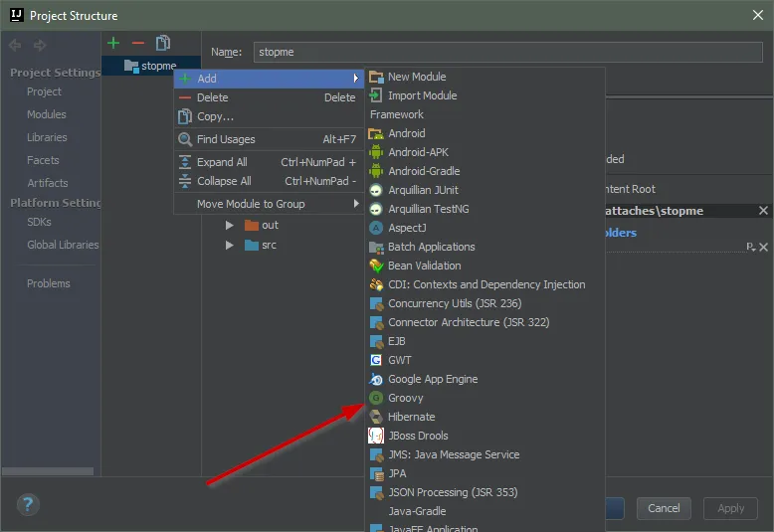Click the red minus remove module icon
Screen dimensions: 774x532
click(x=138, y=44)
